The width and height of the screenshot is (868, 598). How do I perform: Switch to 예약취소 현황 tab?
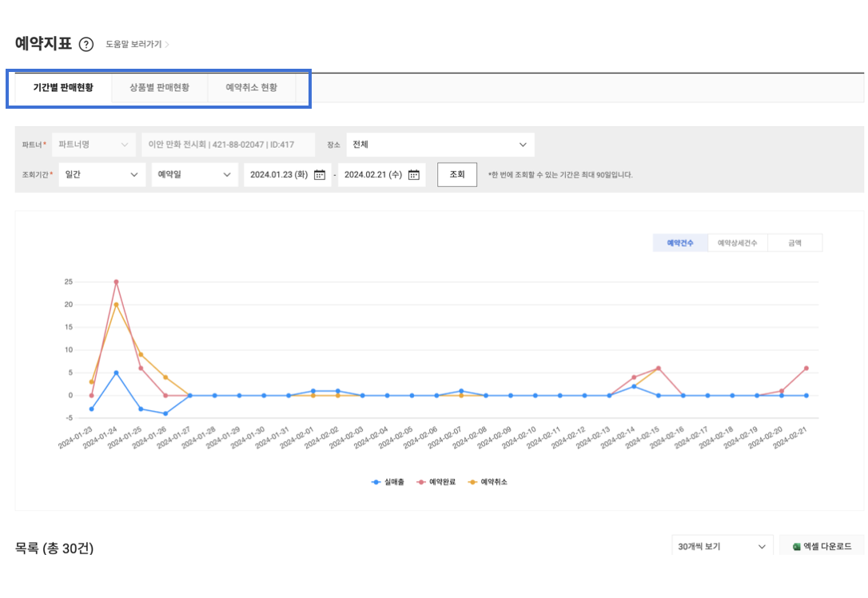click(x=252, y=88)
